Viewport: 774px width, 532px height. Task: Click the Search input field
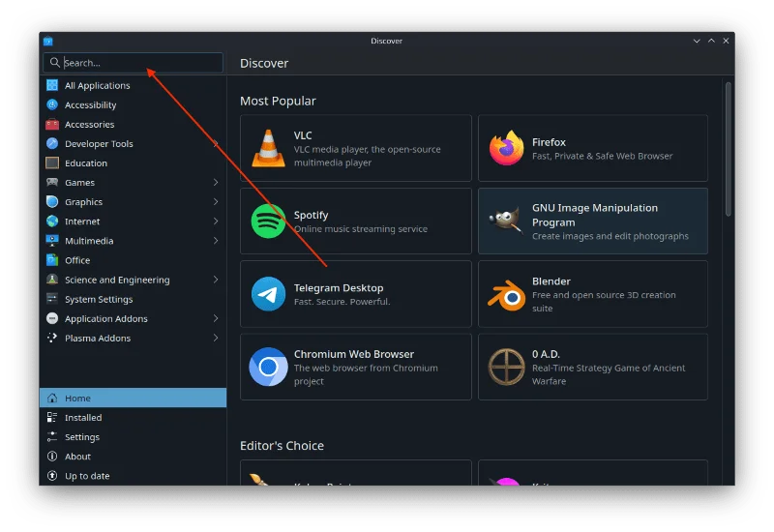click(x=135, y=63)
